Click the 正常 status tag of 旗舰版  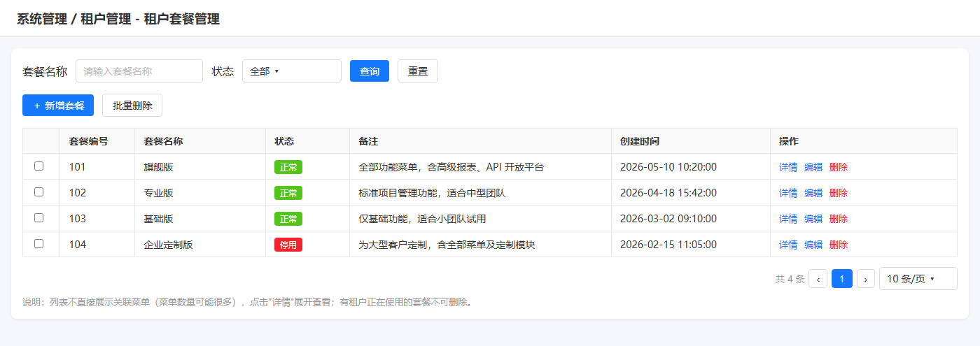[288, 167]
